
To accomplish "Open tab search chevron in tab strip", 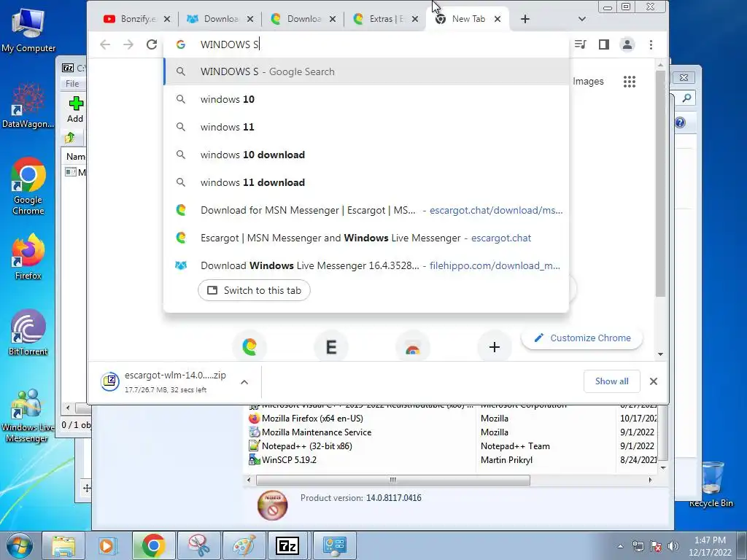I will click(x=581, y=19).
